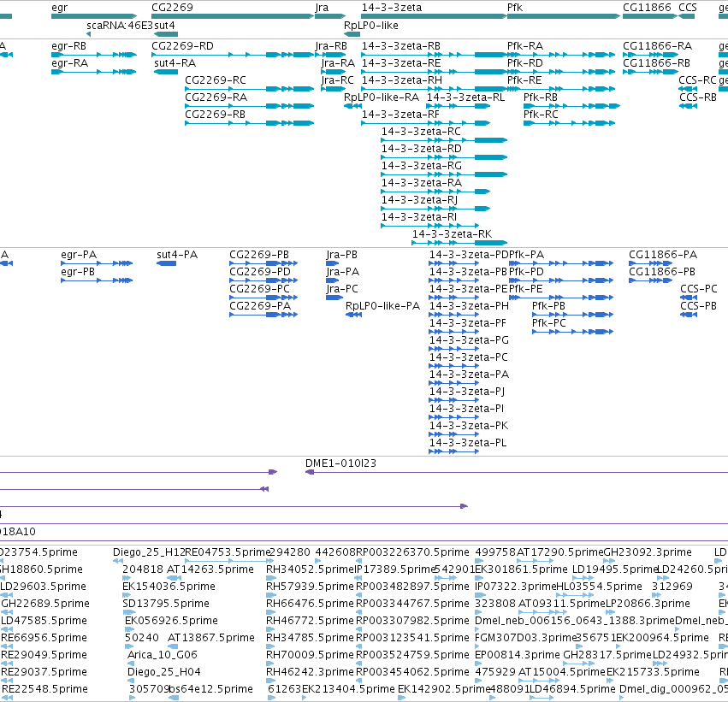Select transcript CG2269-RB

pyautogui.click(x=250, y=123)
